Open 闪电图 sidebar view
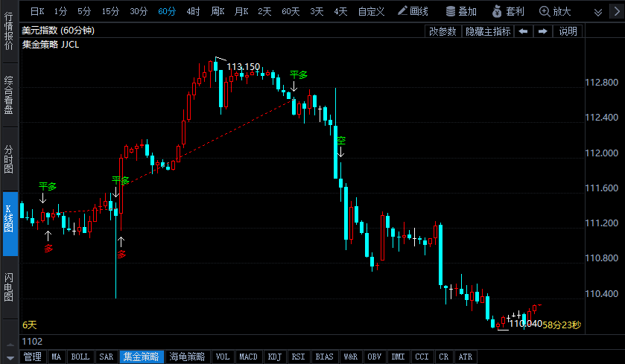Screen dimensions: 625x364 [9, 287]
